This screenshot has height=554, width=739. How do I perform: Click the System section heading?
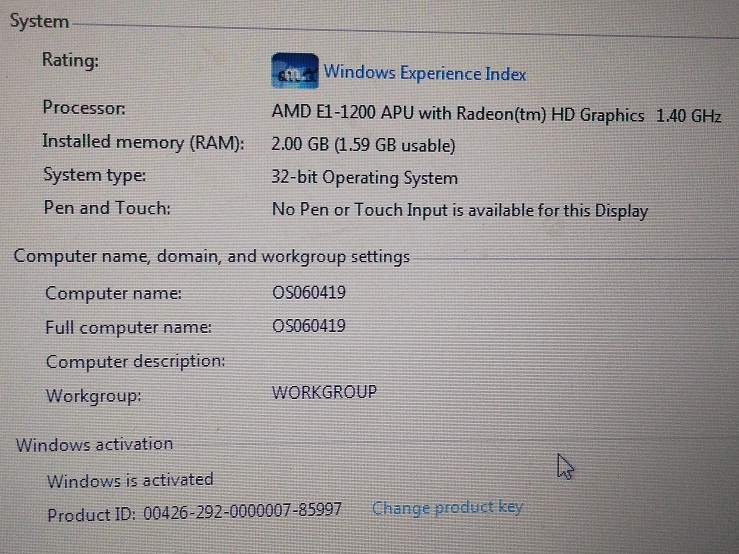pyautogui.click(x=40, y=21)
